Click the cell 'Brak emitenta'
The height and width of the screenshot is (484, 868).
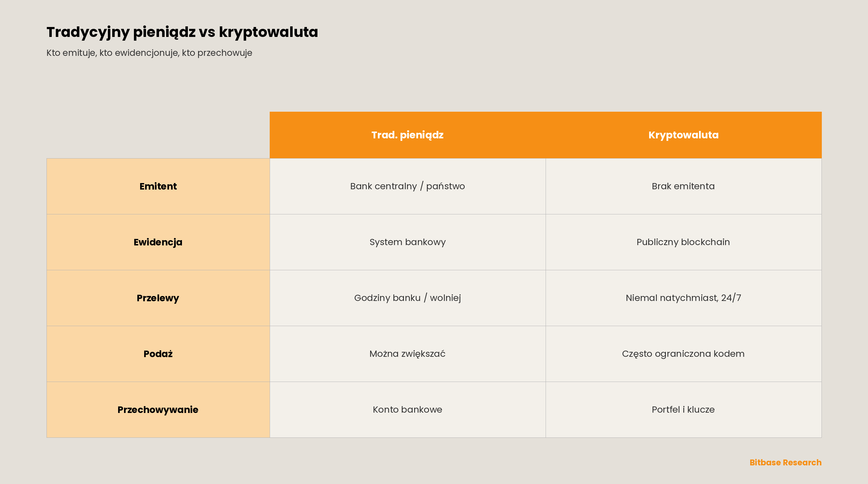point(683,186)
